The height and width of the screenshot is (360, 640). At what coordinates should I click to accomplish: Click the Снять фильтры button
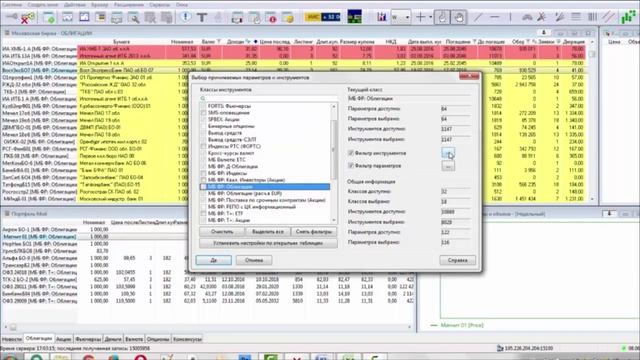314,232
